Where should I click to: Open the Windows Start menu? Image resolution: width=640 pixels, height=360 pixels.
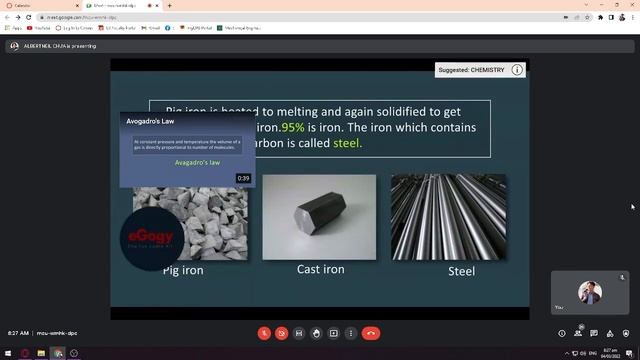[8, 353]
